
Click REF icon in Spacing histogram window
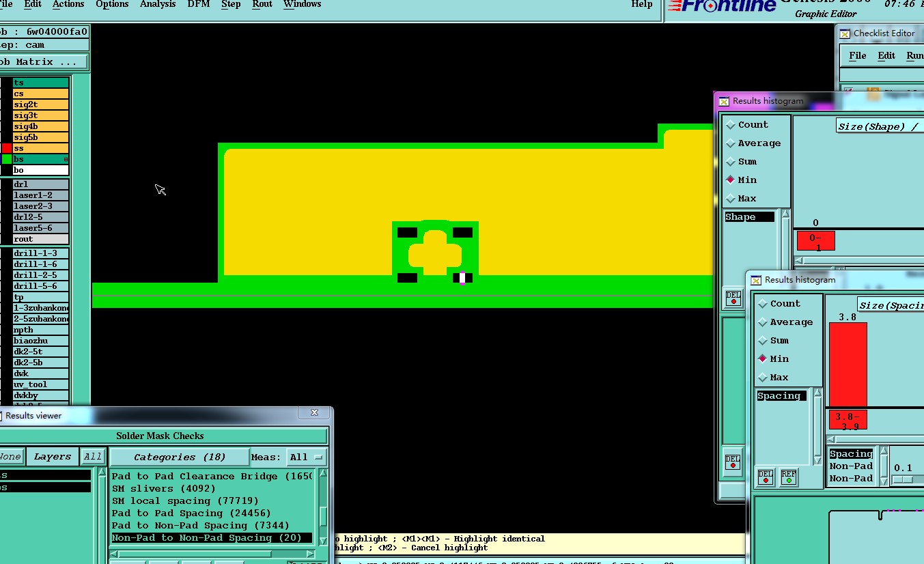788,477
